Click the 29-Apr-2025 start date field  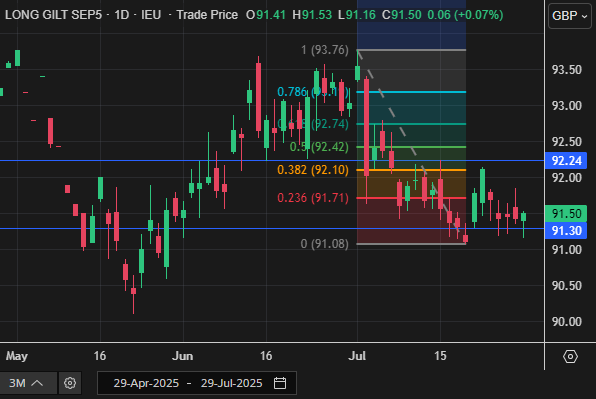(146, 383)
